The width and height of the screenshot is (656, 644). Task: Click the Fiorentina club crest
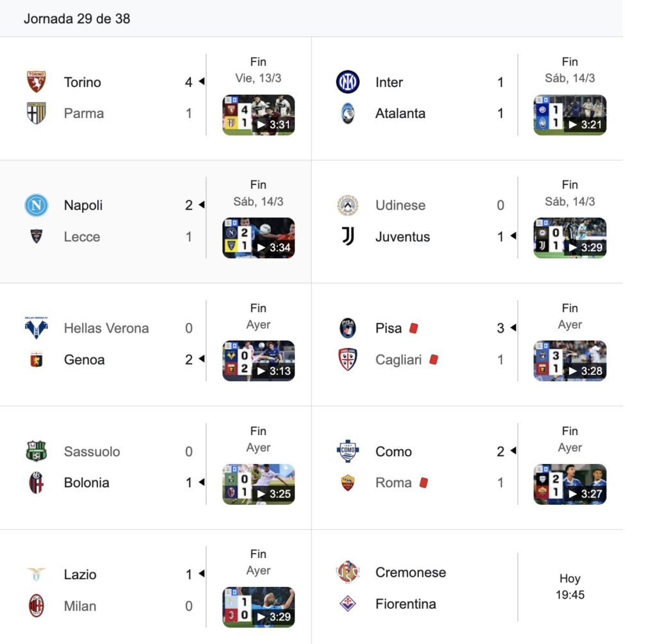[x=348, y=604]
